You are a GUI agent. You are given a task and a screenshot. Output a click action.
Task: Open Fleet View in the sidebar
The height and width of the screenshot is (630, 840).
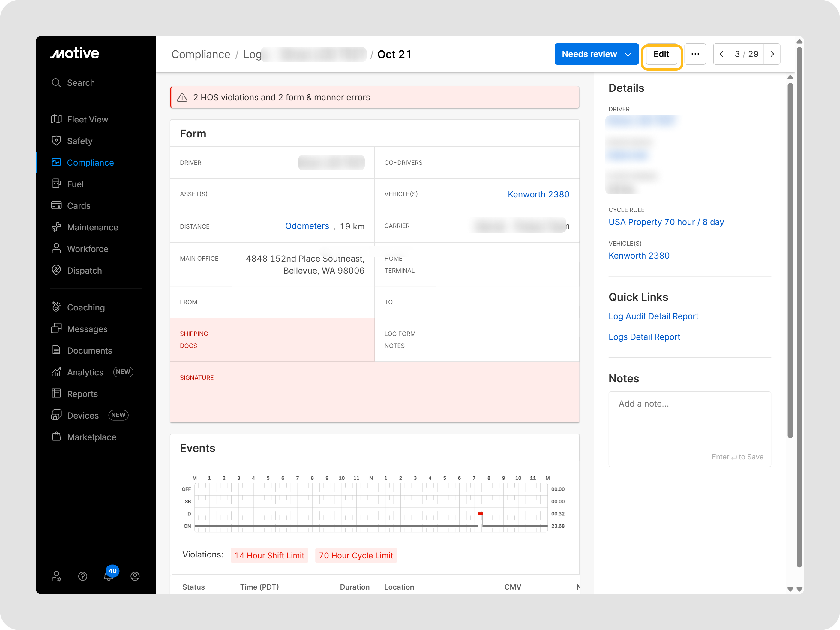click(87, 119)
